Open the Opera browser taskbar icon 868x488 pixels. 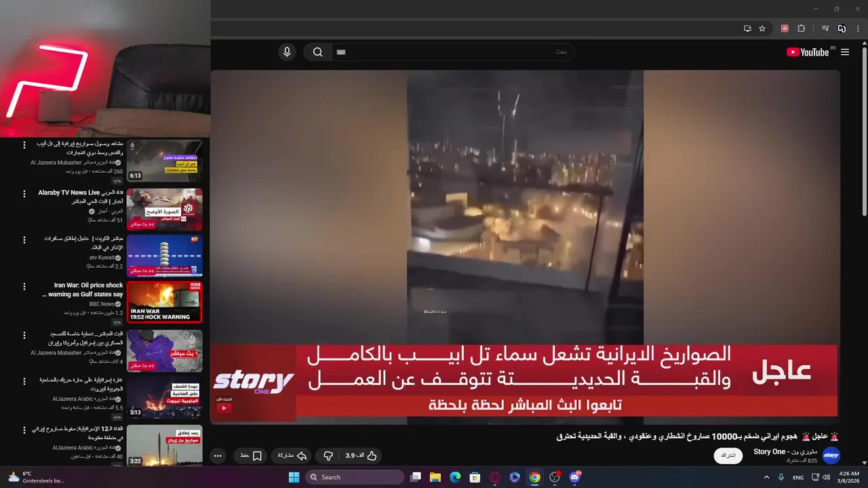coord(495,477)
